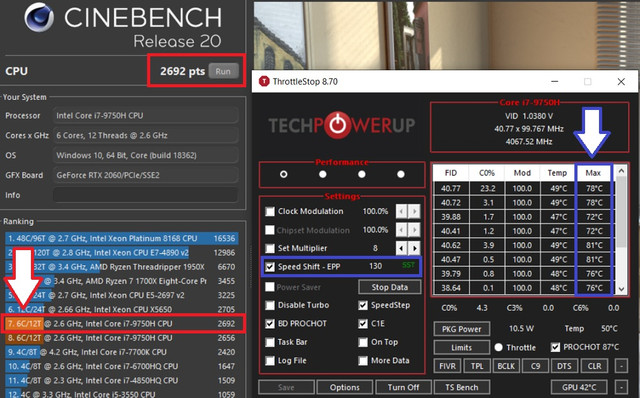The height and width of the screenshot is (398, 640).
Task: Click the Throttle radio indicator
Action: click(x=498, y=347)
